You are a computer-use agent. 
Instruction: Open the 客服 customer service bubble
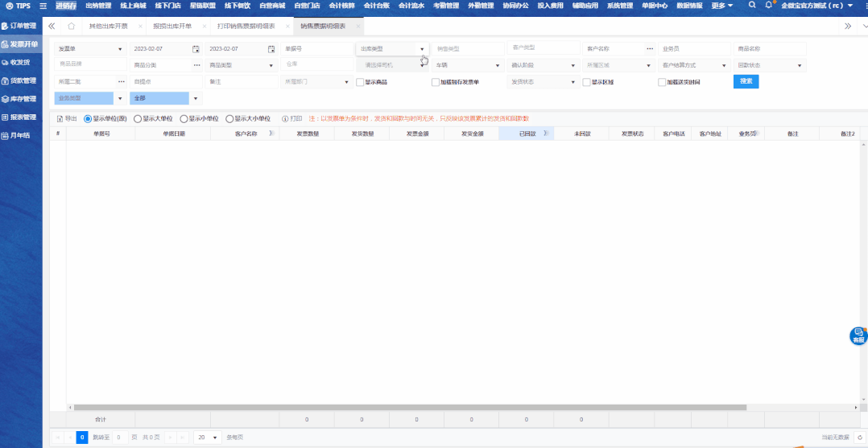(858, 335)
